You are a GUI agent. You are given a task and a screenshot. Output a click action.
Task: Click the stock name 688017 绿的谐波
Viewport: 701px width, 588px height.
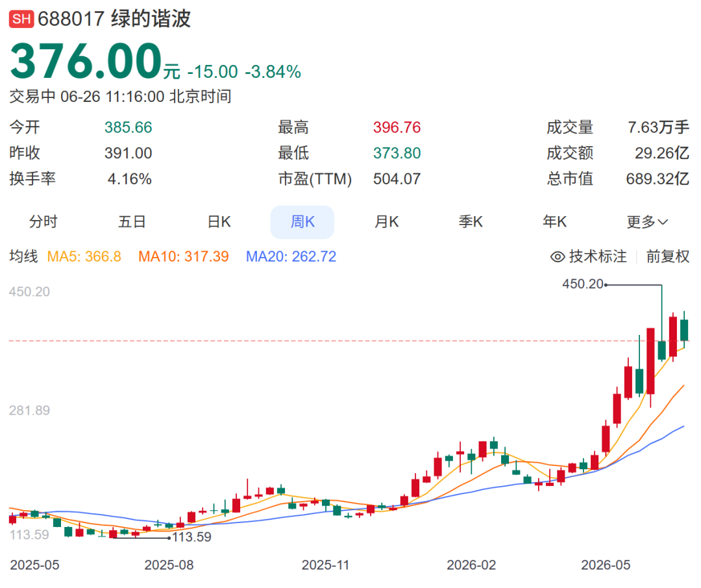click(114, 19)
